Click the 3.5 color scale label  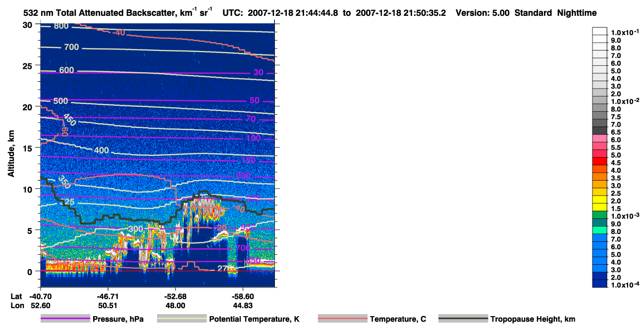point(616,178)
